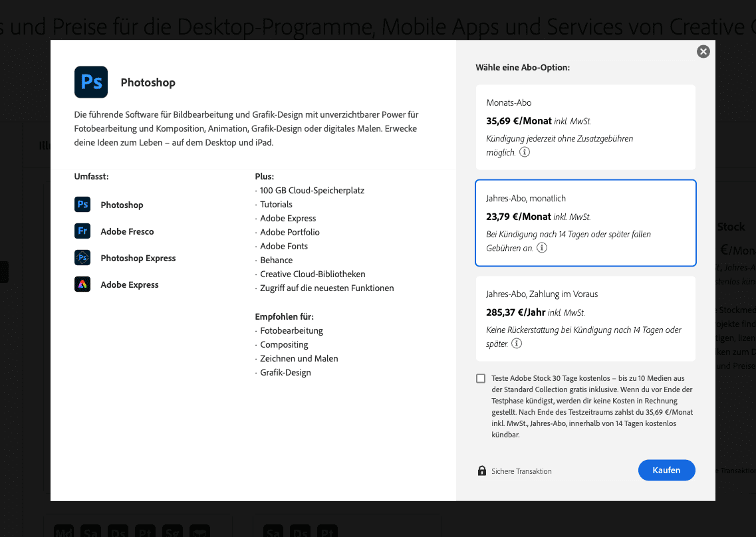The width and height of the screenshot is (756, 537).
Task: Click the large Photoshop Ps logo icon
Action: (91, 82)
